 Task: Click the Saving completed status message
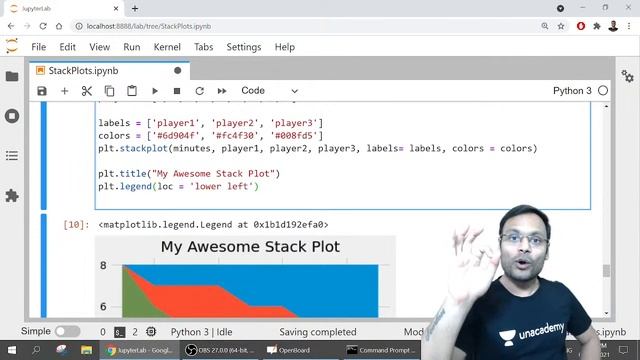(318, 332)
